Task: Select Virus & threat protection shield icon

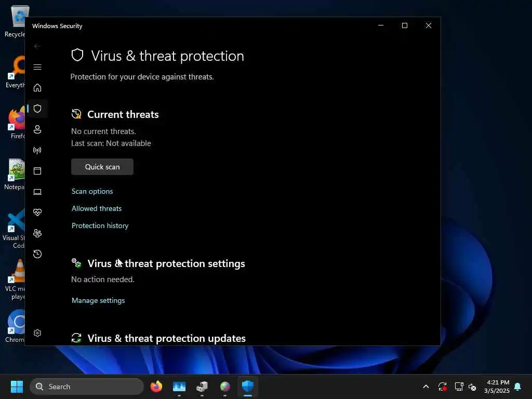Action: click(x=37, y=109)
